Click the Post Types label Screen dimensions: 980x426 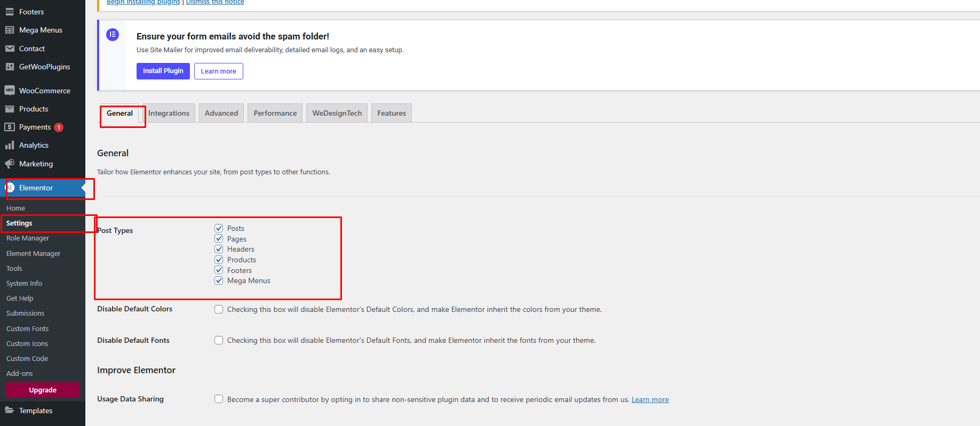(115, 230)
